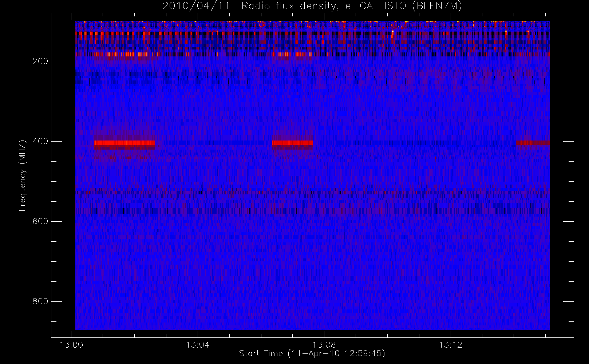Click the first bright red burst near 400 MHz
589x364 pixels.
124,143
